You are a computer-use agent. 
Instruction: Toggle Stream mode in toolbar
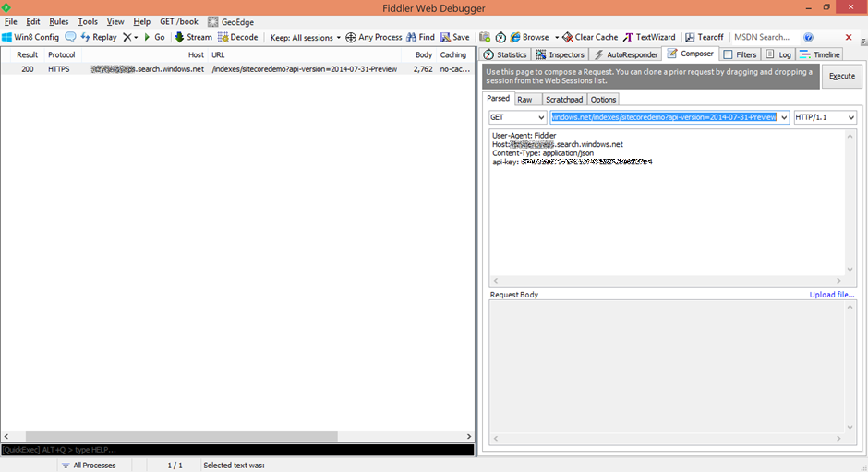(x=193, y=37)
